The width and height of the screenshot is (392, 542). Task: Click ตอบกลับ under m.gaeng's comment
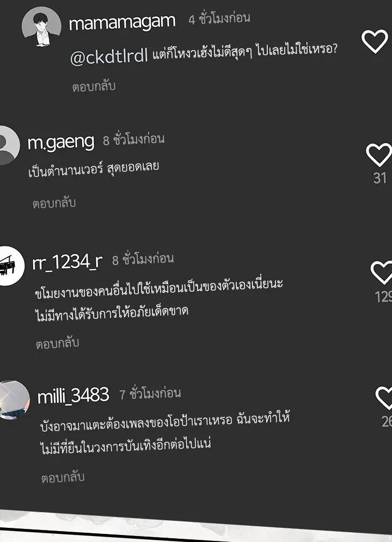click(x=54, y=203)
